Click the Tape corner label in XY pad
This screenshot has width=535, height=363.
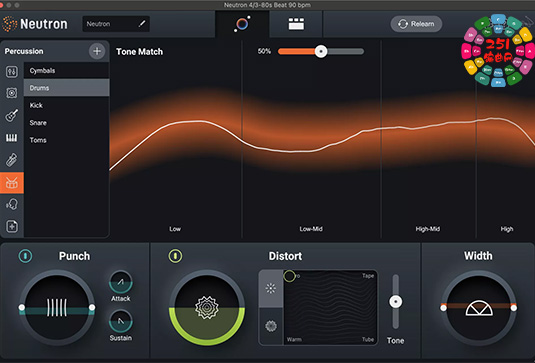click(x=368, y=276)
